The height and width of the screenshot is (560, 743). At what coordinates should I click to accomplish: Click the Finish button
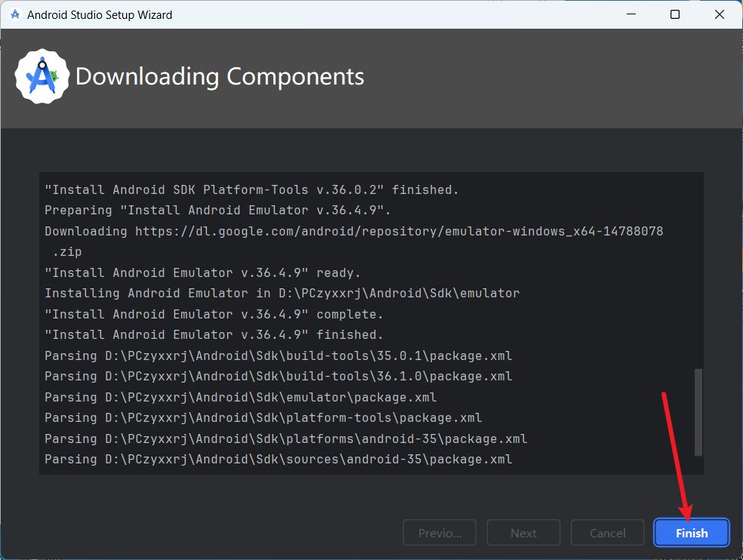(x=692, y=533)
